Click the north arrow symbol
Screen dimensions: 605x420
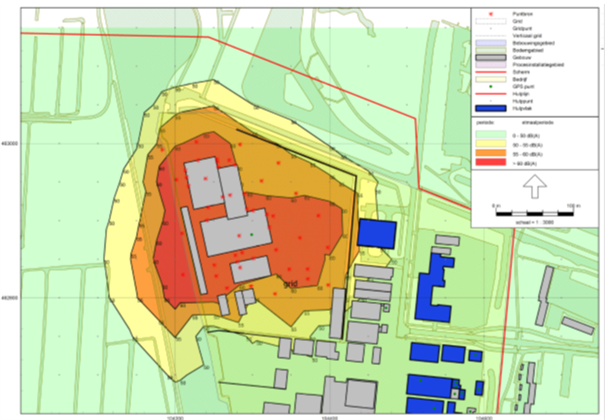(x=534, y=185)
